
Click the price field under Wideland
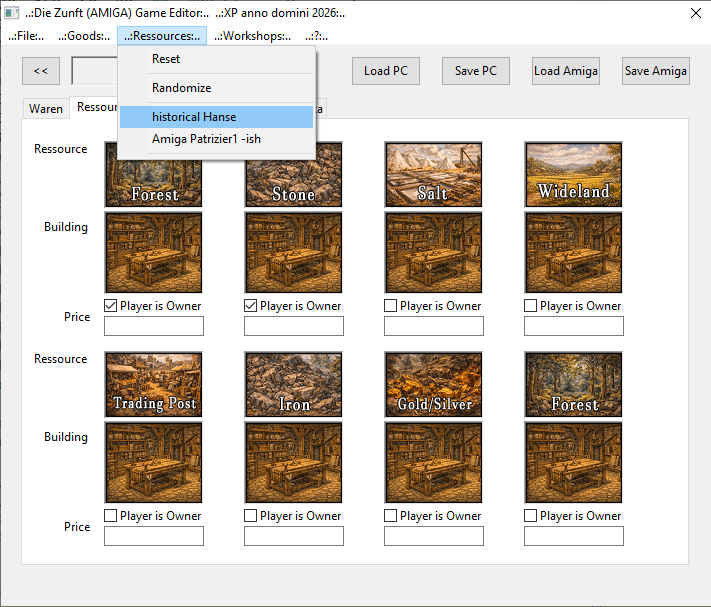click(573, 326)
